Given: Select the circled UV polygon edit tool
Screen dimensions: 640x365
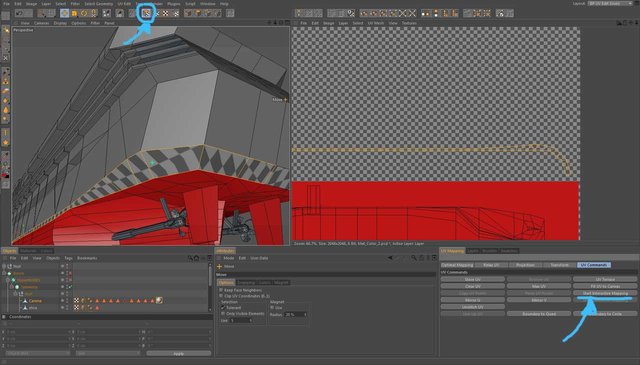Looking at the screenshot, I should click(x=146, y=13).
